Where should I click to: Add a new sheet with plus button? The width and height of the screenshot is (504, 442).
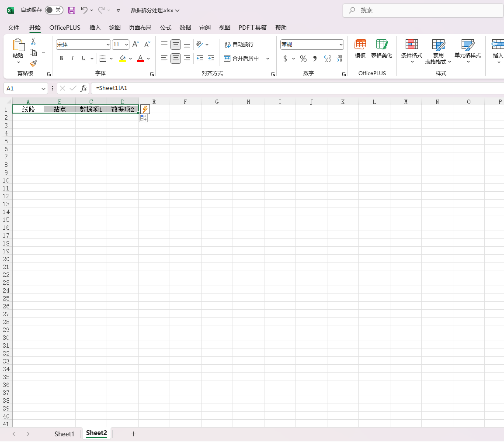[133, 434]
